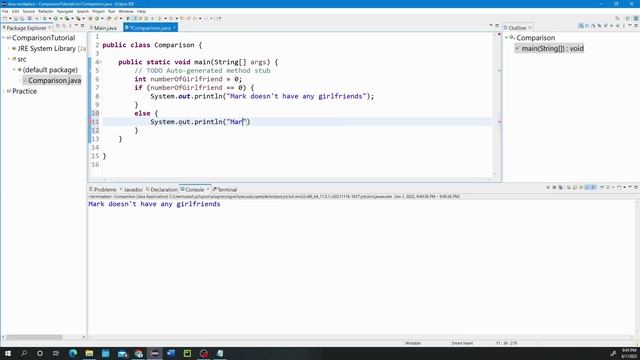The image size is (640, 360).
Task: Open the New wizard dropdown arrow
Action: coord(10,18)
